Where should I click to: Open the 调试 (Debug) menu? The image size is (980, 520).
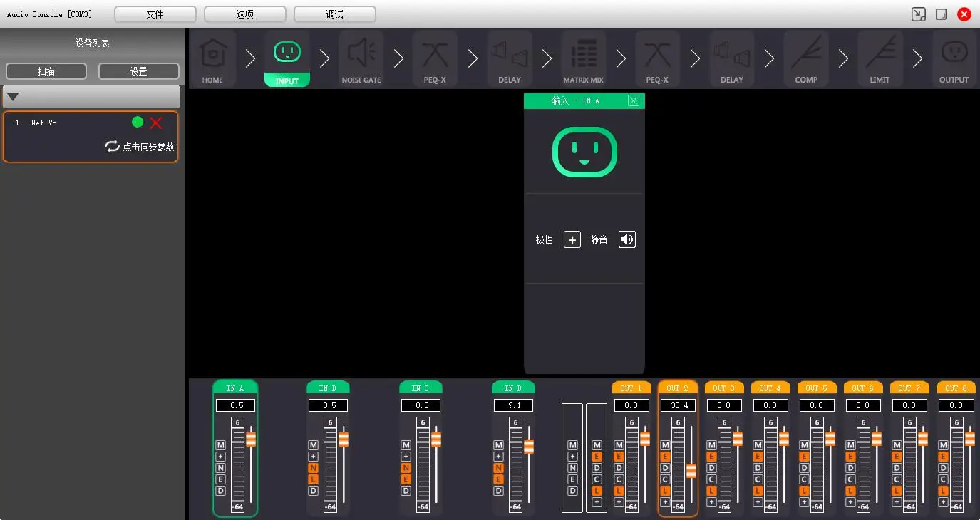pyautogui.click(x=335, y=14)
